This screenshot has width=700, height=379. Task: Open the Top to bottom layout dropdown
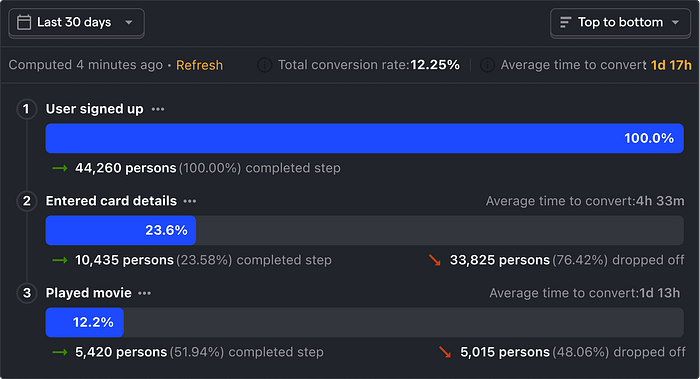coord(621,23)
